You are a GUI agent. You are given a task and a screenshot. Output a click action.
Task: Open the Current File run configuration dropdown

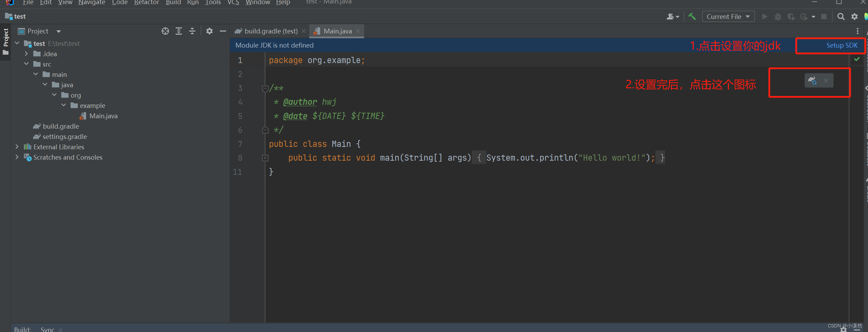(x=728, y=17)
